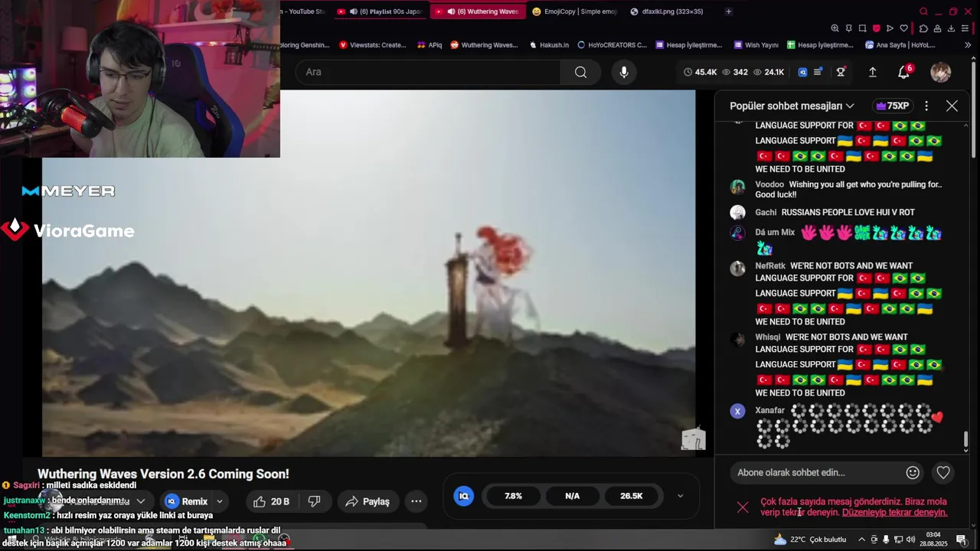Click the YouTube search magnifier button
Screen dimensions: 980x551
[x=580, y=72]
